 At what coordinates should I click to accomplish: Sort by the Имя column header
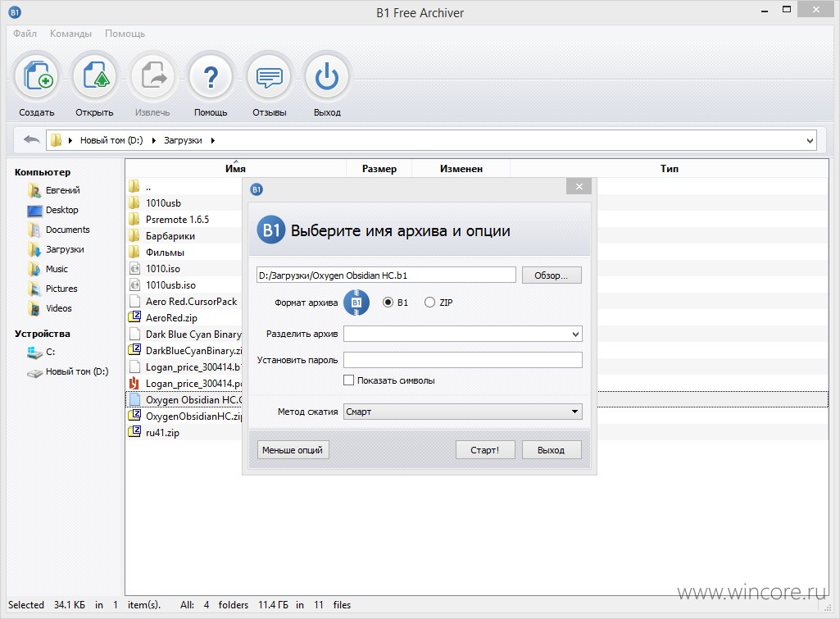[x=236, y=168]
